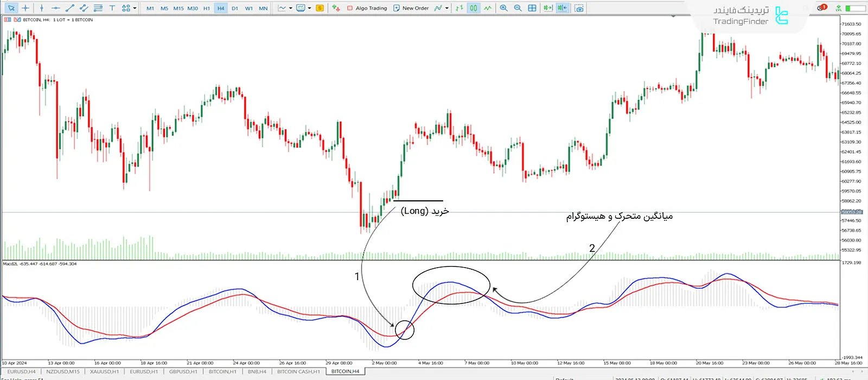
Task: Open the chart templates icon
Action: (x=301, y=8)
